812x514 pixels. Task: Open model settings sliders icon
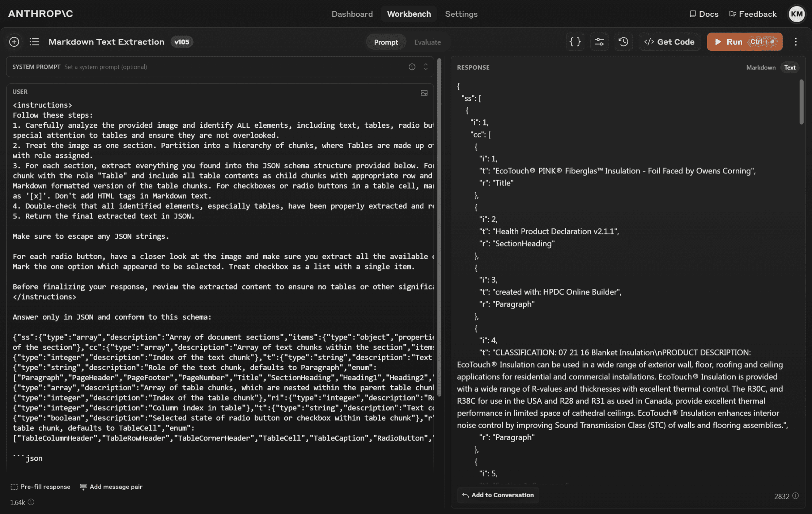click(599, 42)
